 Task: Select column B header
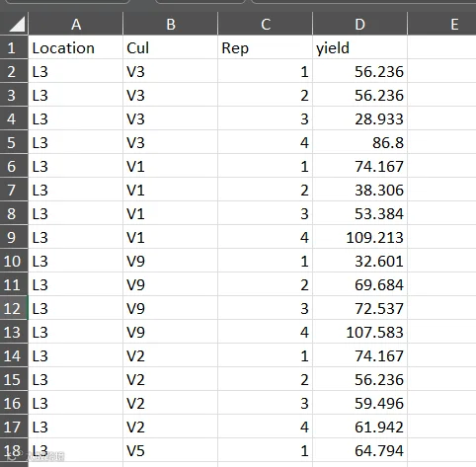click(x=170, y=24)
